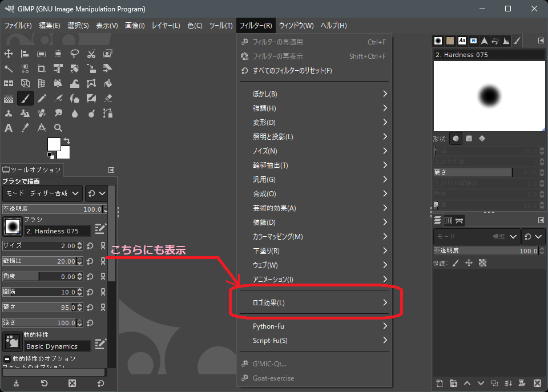The image size is (548, 392).
Task: Choose the Eraser tool
Action: (x=108, y=98)
